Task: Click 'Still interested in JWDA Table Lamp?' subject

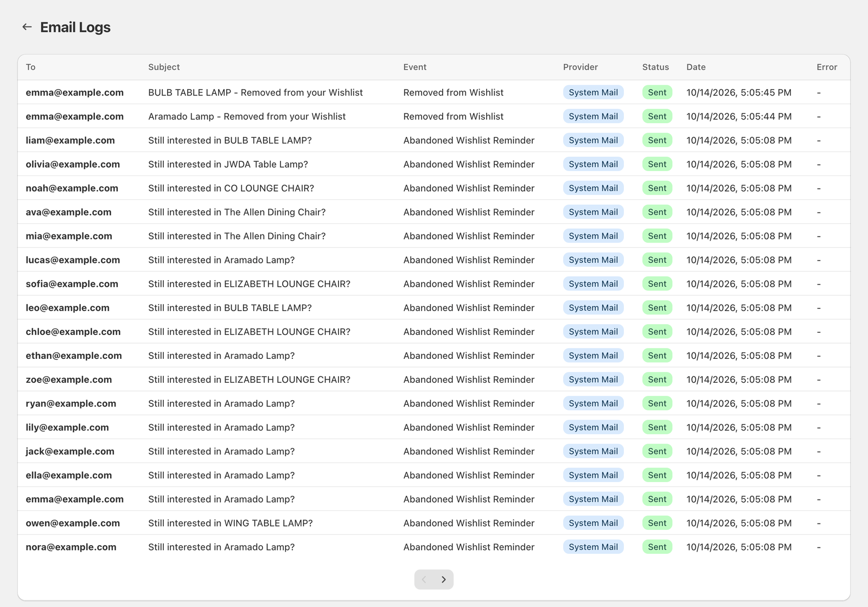Action: pyautogui.click(x=228, y=164)
